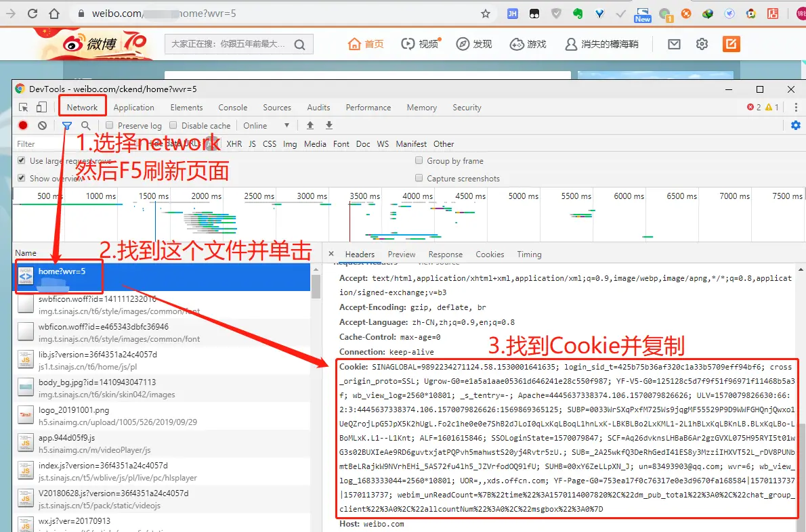Export HAR file download arrow icon

329,125
